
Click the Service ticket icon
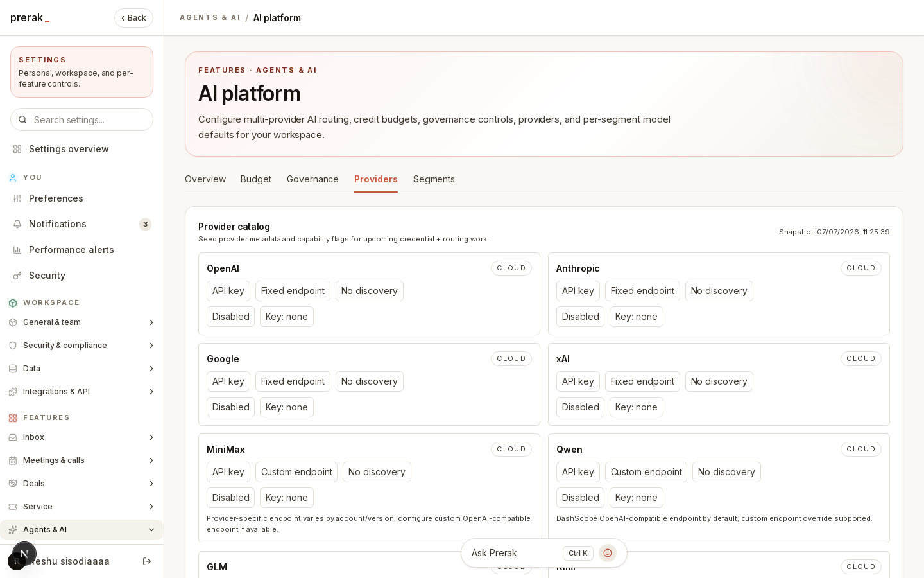(x=13, y=507)
